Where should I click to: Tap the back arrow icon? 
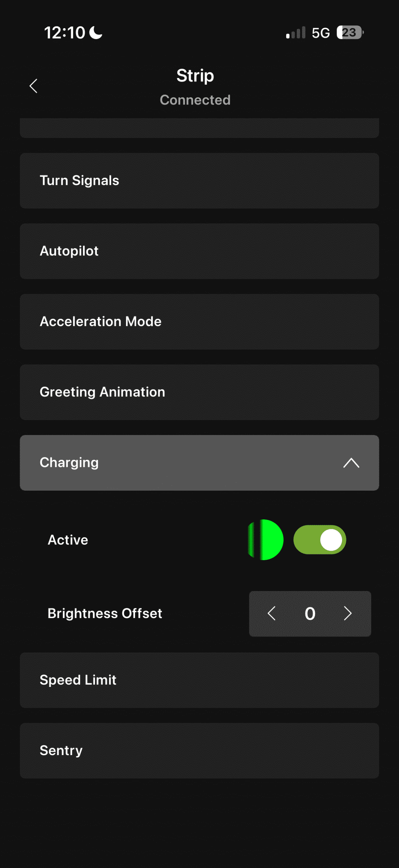click(33, 86)
